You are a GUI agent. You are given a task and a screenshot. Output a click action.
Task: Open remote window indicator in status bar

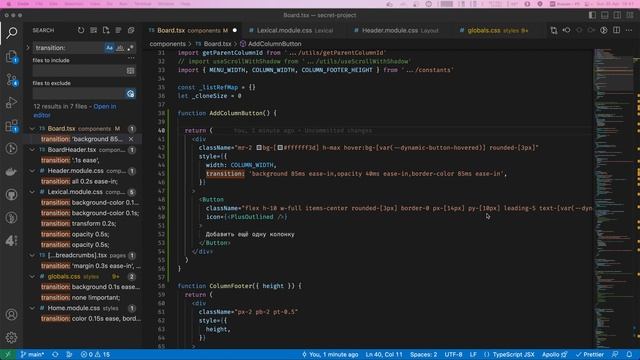pos(7,354)
